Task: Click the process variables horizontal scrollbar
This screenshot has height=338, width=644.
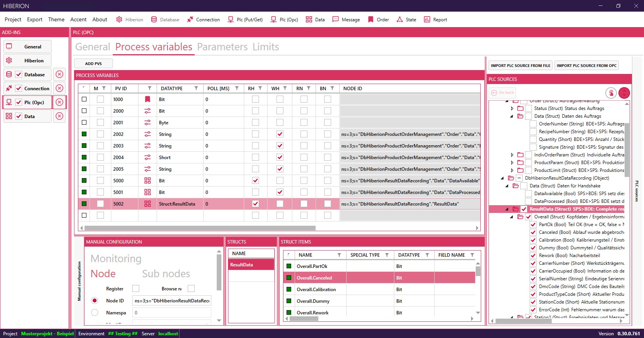Action: coord(200,228)
